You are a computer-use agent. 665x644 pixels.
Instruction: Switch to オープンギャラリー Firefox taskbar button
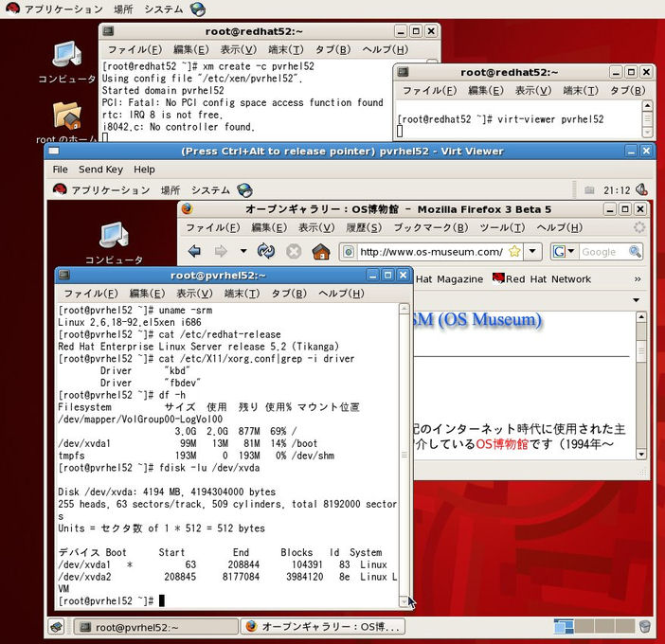tap(323, 627)
